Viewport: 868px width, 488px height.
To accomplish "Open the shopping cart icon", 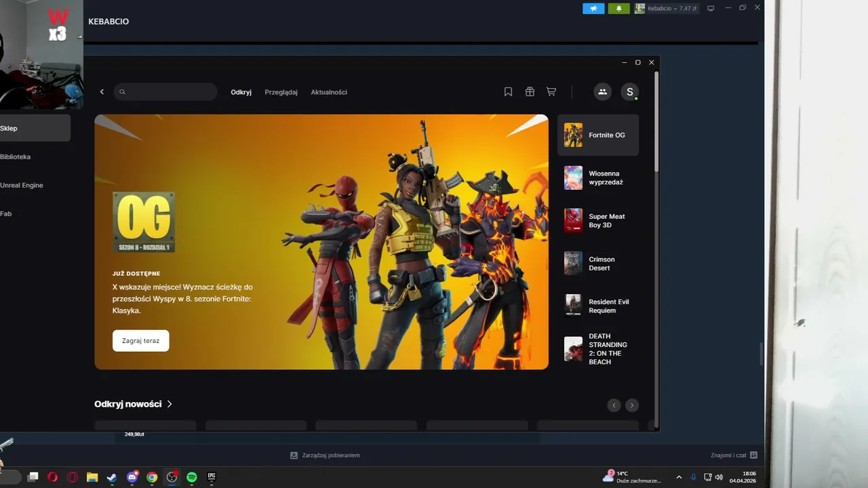I will point(551,91).
